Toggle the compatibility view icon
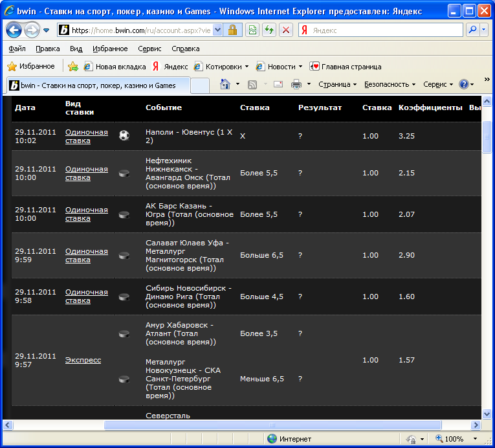 [x=252, y=30]
